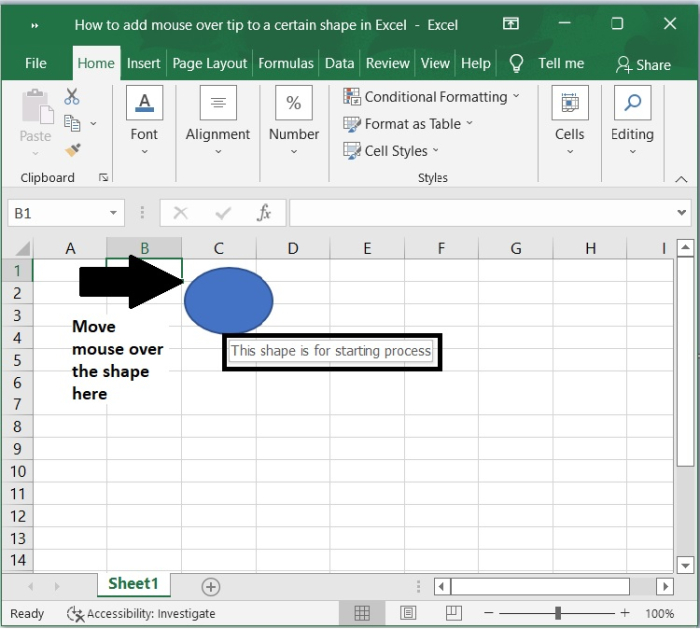Switch to the Insert tab
Image resolution: width=700 pixels, height=629 pixels.
pos(143,63)
